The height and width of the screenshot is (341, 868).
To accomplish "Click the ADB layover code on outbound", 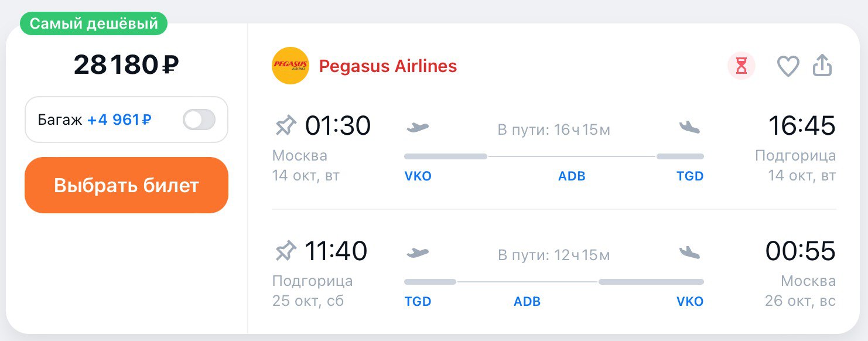I will 572,176.
